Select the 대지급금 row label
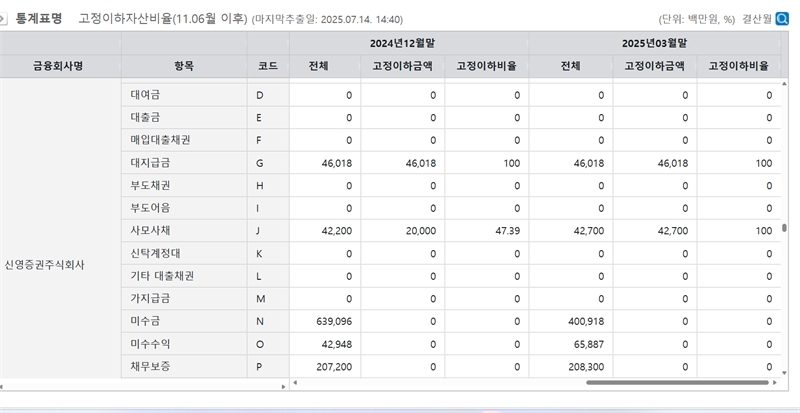 [x=150, y=163]
